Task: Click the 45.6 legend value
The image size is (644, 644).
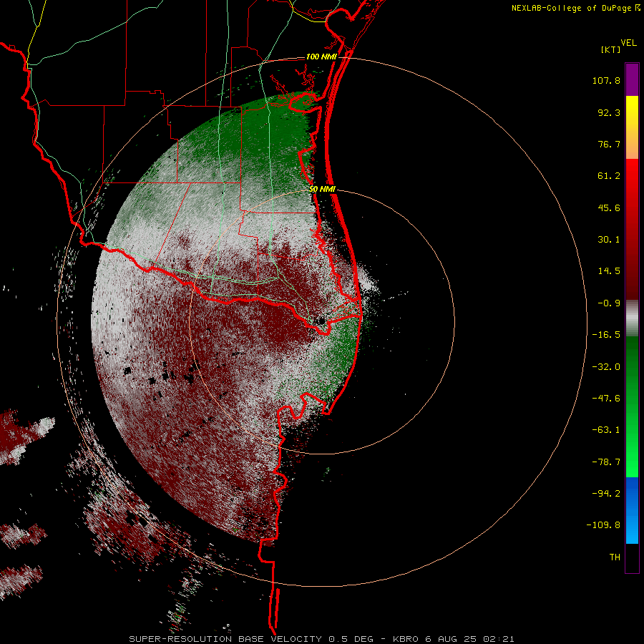Action: [x=609, y=208]
